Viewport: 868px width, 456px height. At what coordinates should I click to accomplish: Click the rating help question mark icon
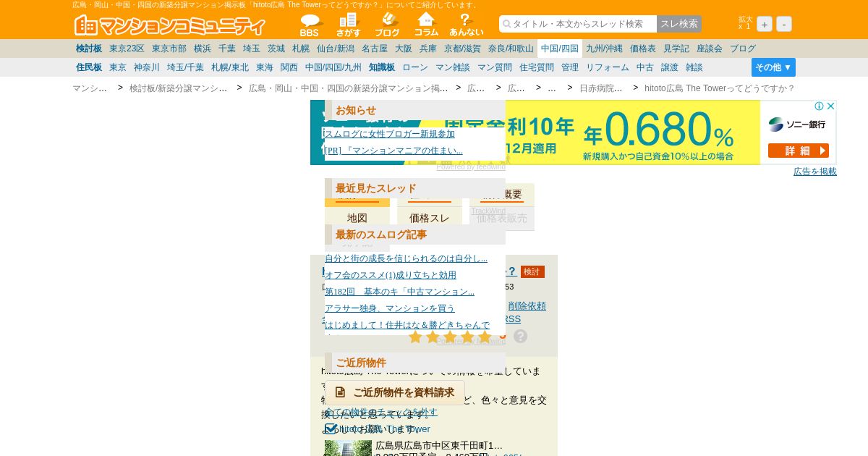521,336
